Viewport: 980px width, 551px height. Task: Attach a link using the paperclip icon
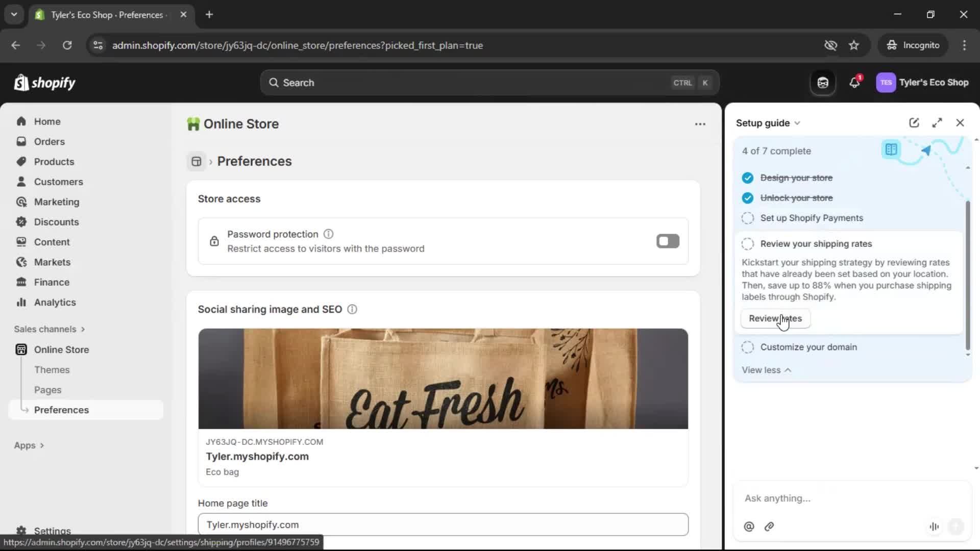(x=769, y=527)
